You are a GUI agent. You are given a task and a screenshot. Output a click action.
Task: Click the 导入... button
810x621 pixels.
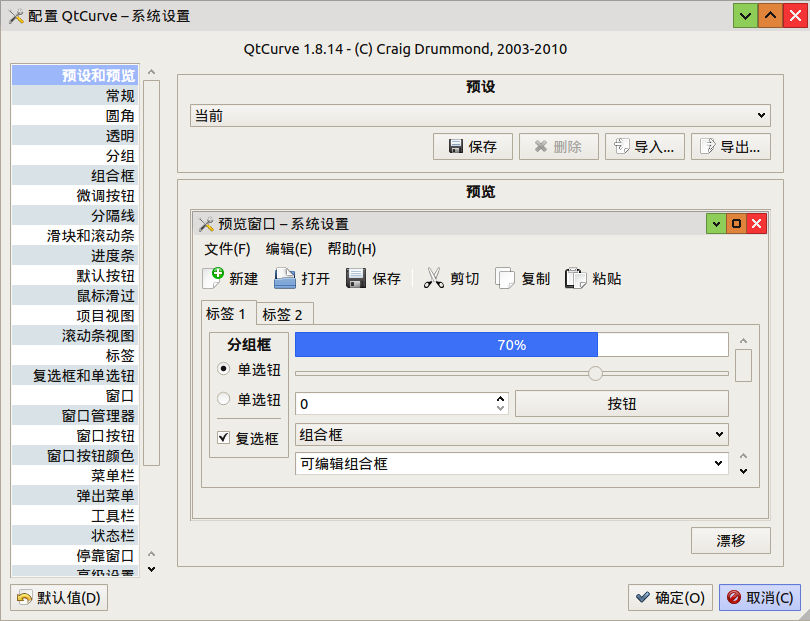click(x=645, y=147)
